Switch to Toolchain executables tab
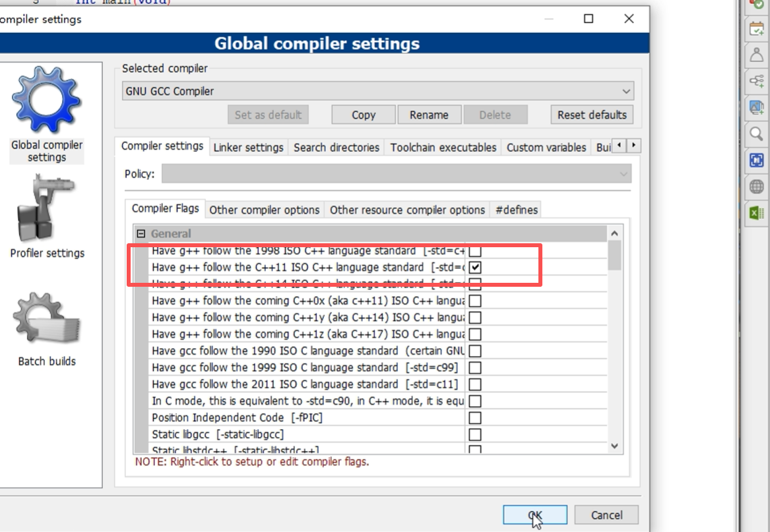Screen dimensions: 770x532 [x=443, y=147]
